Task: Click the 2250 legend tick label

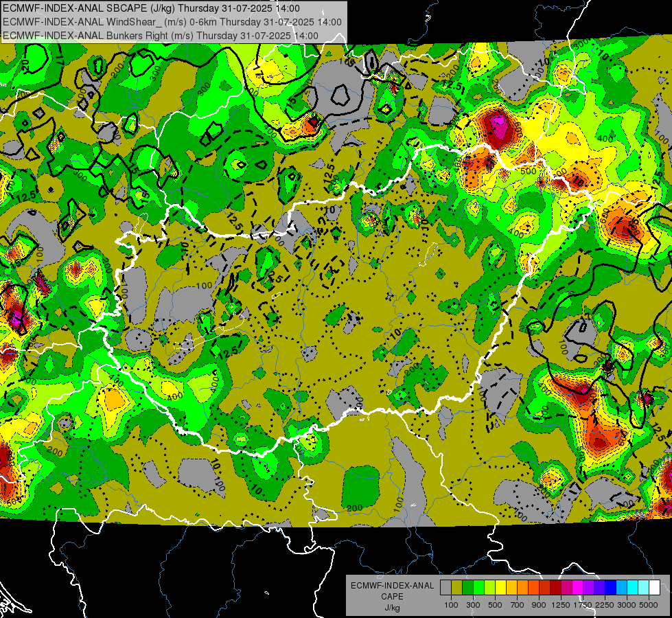Action: click(605, 605)
